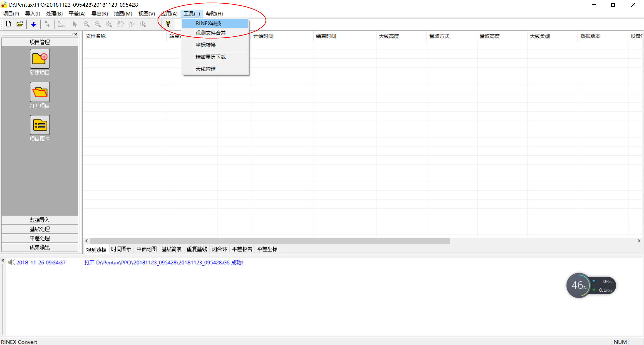
Task: Click the 新建项目 folder icon
Action: pyautogui.click(x=40, y=59)
